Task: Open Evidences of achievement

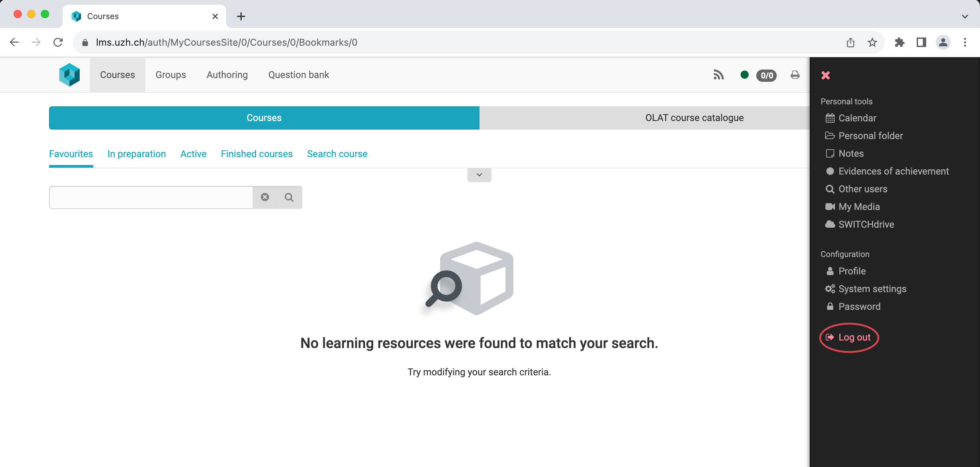Action: [x=887, y=171]
